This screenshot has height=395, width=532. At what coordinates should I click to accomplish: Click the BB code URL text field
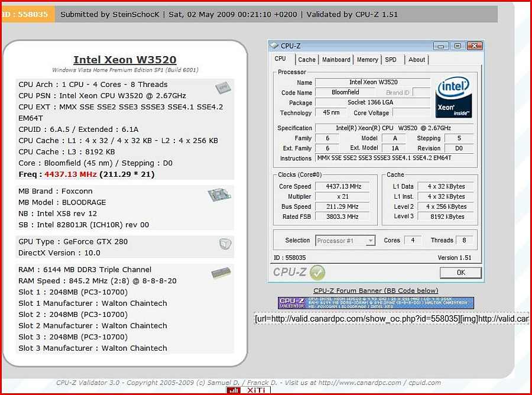pyautogui.click(x=391, y=319)
